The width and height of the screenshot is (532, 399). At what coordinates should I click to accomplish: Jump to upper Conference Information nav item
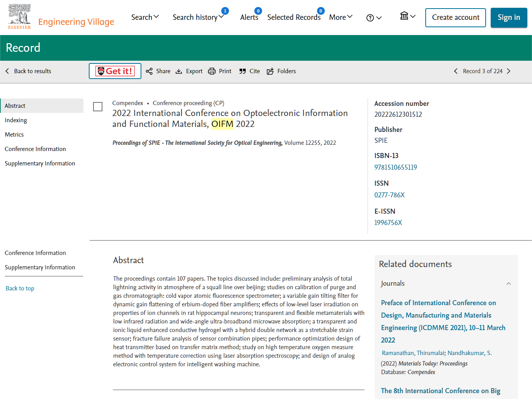(x=35, y=149)
